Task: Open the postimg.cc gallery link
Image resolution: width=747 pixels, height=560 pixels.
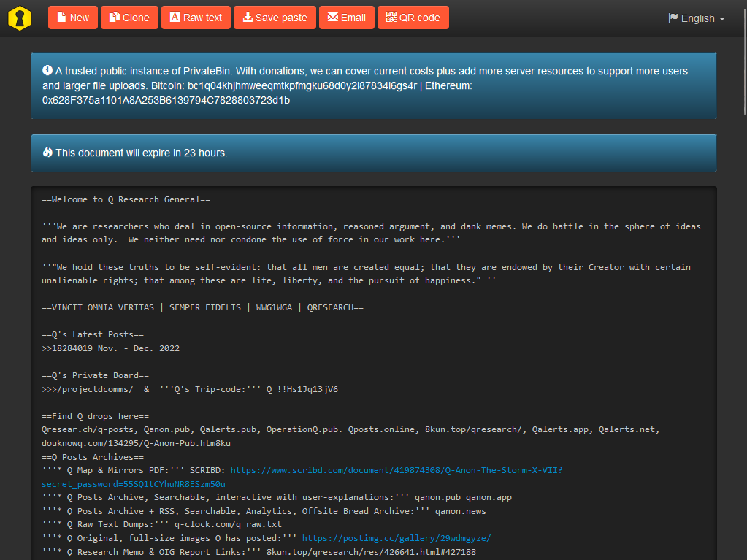Action: click(397, 538)
